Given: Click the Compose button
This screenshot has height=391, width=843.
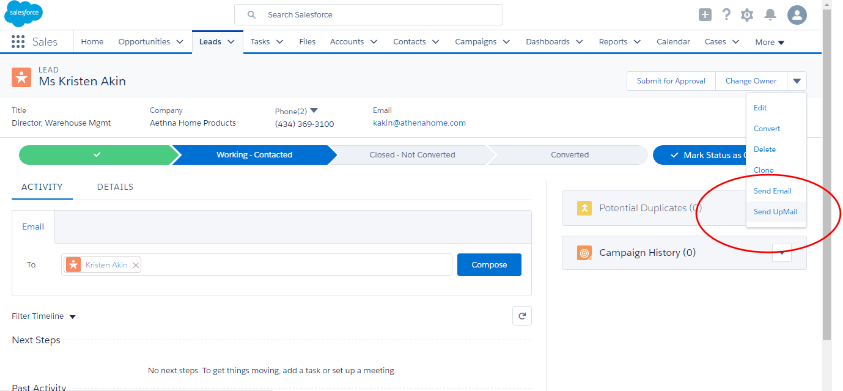Looking at the screenshot, I should click(x=489, y=265).
